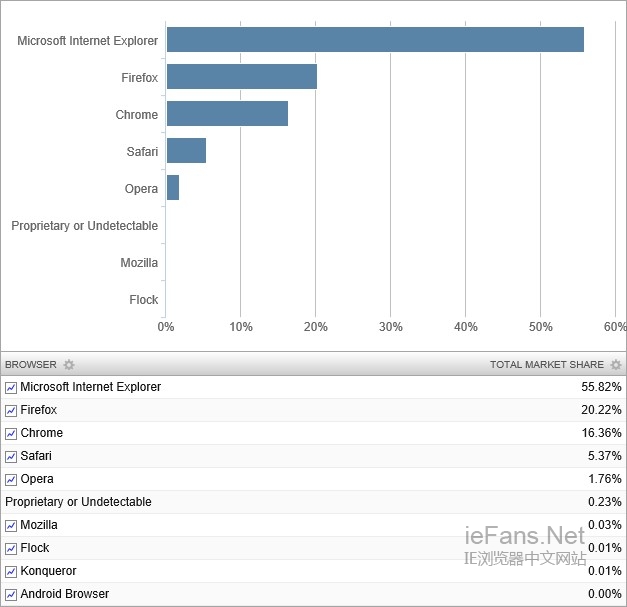Click Proprietary or Undetectable chart axis label
This screenshot has height=607, width=627.
tap(85, 226)
